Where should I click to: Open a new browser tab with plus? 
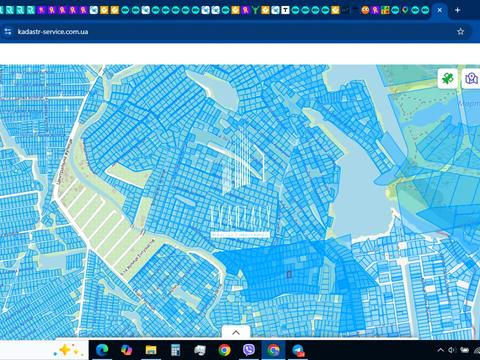tap(458, 10)
